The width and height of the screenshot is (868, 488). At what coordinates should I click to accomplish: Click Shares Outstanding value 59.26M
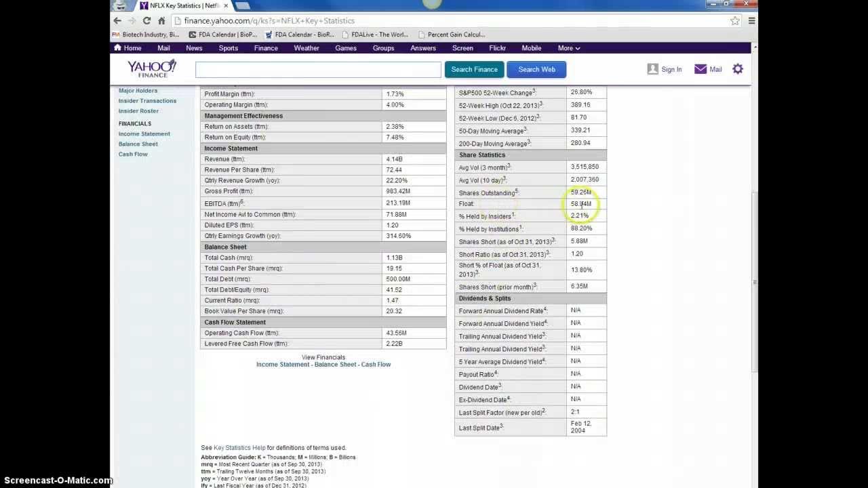[587, 192]
